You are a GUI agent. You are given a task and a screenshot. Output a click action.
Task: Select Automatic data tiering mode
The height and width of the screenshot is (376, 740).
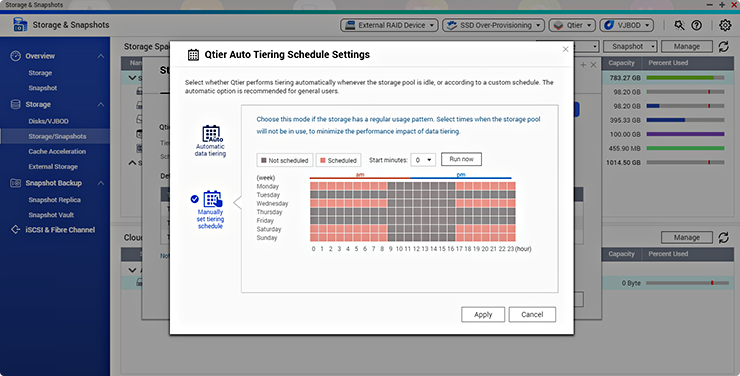(210, 141)
